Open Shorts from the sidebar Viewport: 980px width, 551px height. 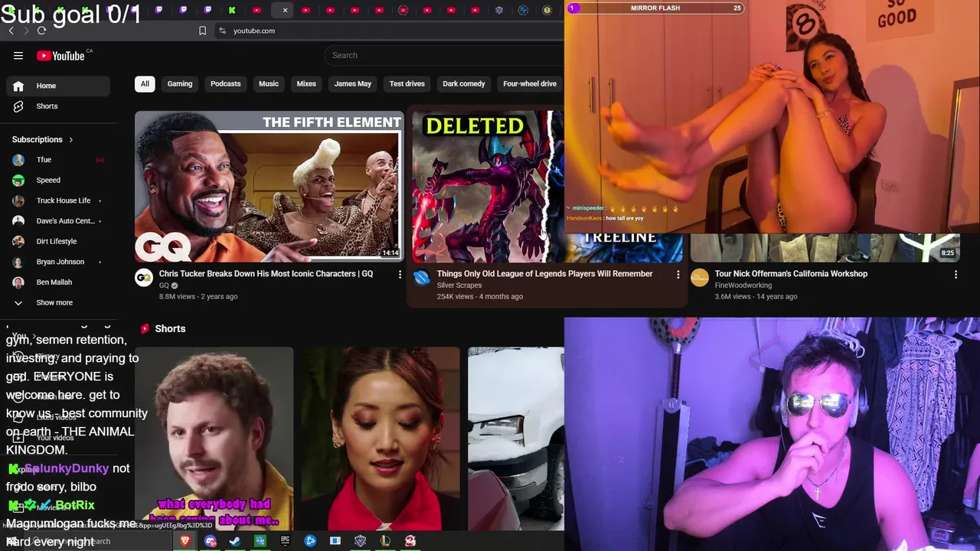(x=57, y=106)
